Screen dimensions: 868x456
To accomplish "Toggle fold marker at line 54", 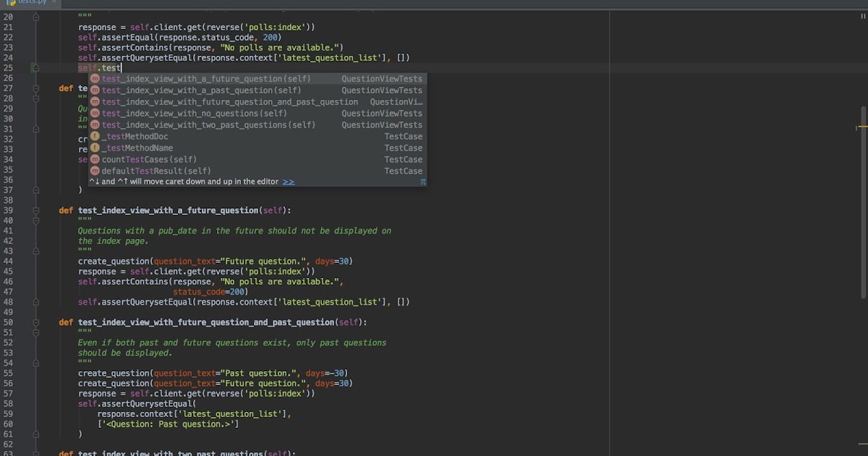I will (35, 363).
